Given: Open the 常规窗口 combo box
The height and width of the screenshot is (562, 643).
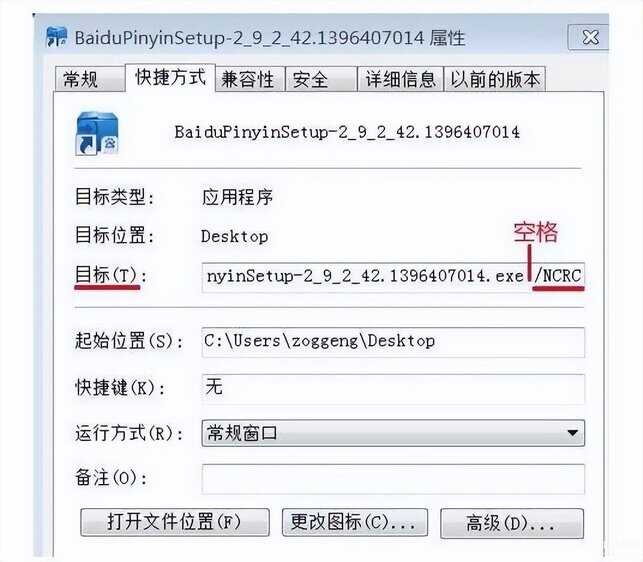Looking at the screenshot, I should [393, 433].
